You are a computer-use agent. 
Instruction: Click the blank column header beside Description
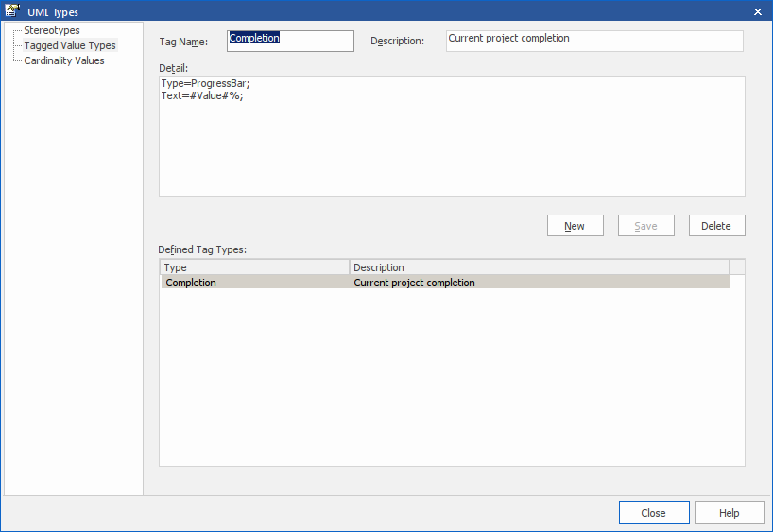tap(737, 267)
